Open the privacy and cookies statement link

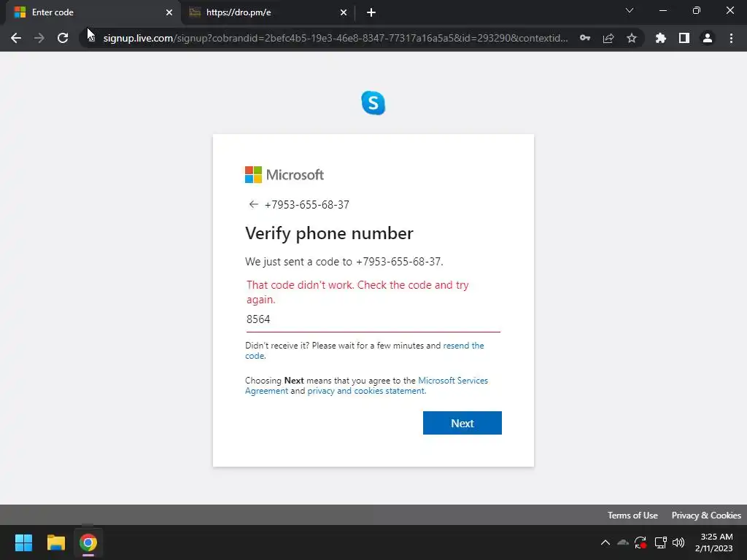(366, 391)
